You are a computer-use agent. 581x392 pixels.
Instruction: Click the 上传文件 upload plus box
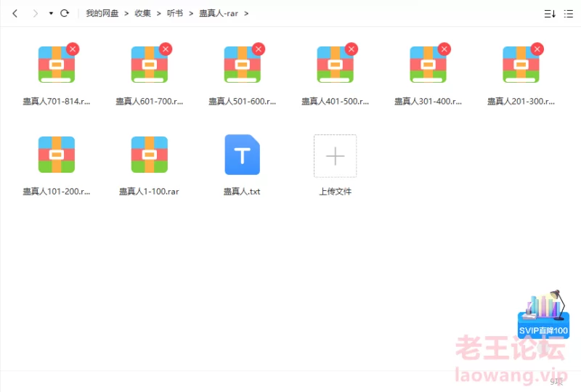coord(336,156)
